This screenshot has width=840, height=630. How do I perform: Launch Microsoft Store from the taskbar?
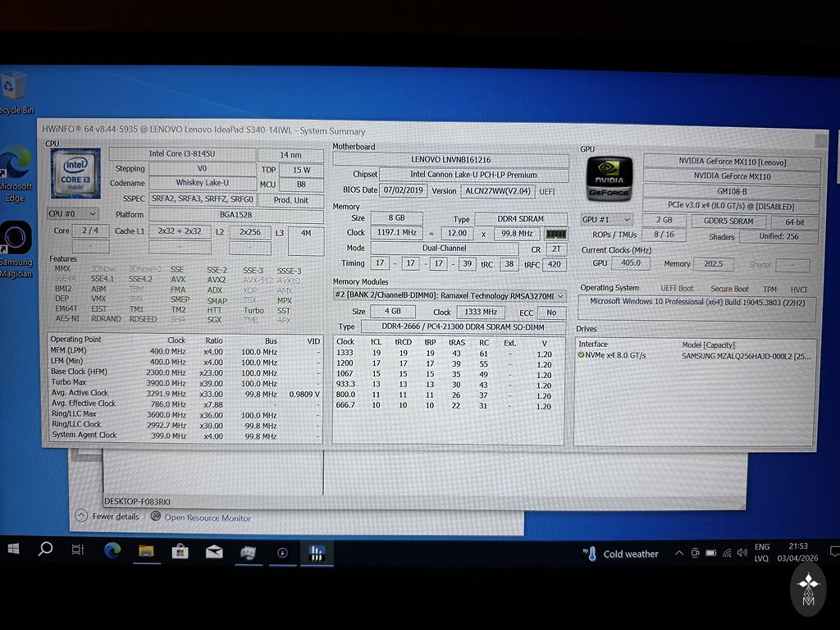click(x=180, y=551)
